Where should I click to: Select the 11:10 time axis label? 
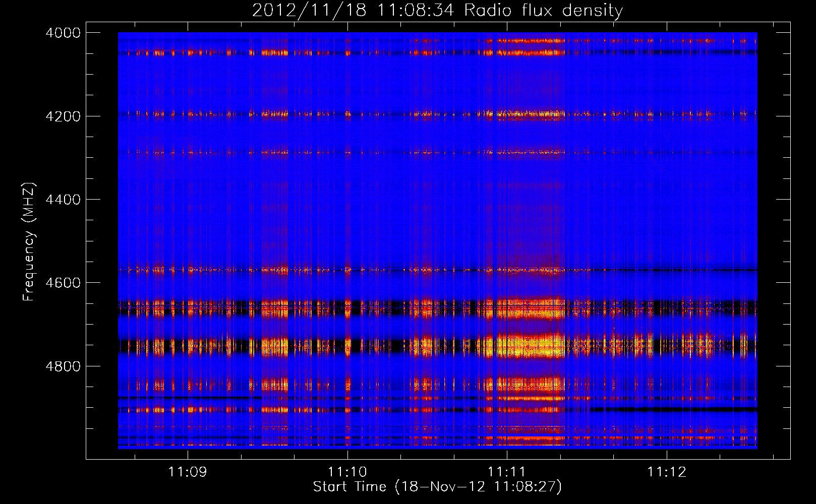pyautogui.click(x=347, y=472)
